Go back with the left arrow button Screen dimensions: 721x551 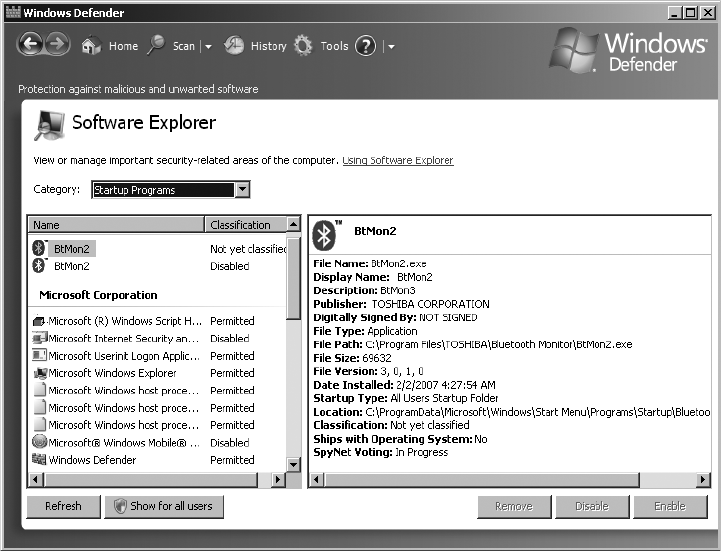pyautogui.click(x=30, y=45)
